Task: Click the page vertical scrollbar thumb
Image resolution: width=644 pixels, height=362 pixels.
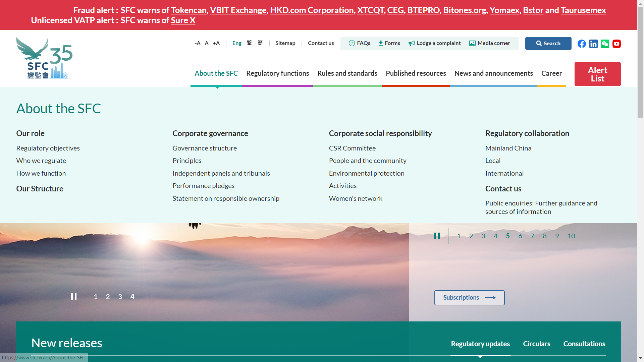Action: pyautogui.click(x=641, y=62)
